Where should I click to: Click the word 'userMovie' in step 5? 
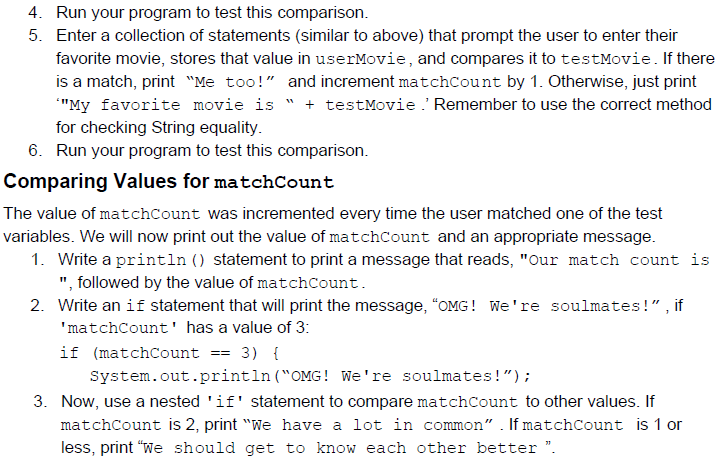361,59
